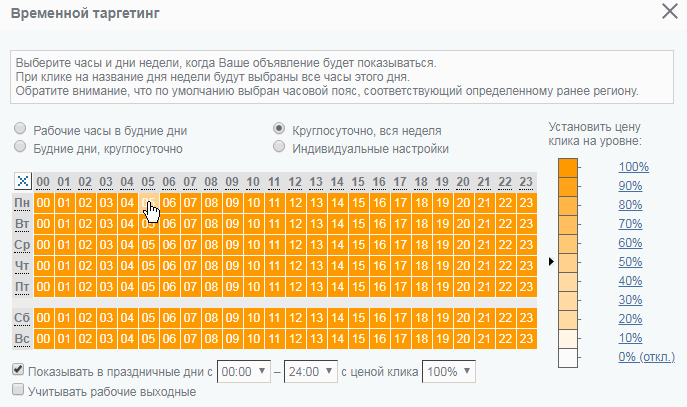Viewport: 687px width, 407px height.
Task: Click the Сб day row header
Action: pos(22,318)
